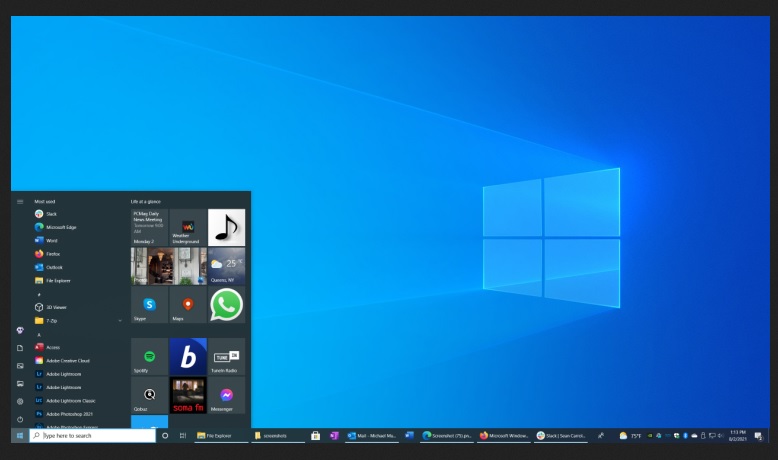778x460 pixels.
Task: Open Documents from the Start sidebar
Action: coord(20,348)
